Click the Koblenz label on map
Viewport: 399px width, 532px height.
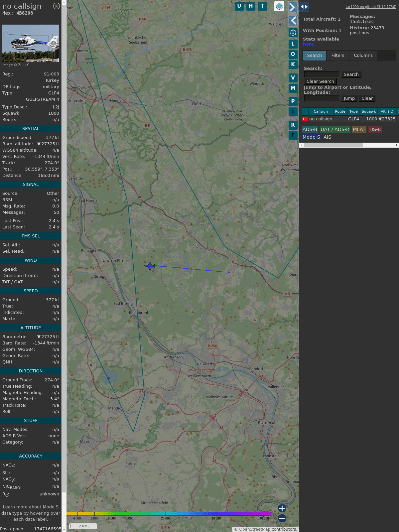(x=266, y=423)
